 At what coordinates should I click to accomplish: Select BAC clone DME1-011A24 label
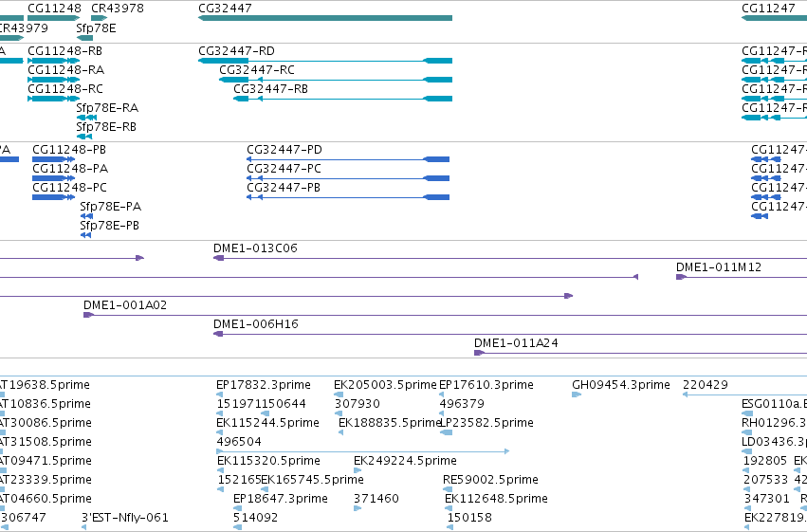pos(516,343)
